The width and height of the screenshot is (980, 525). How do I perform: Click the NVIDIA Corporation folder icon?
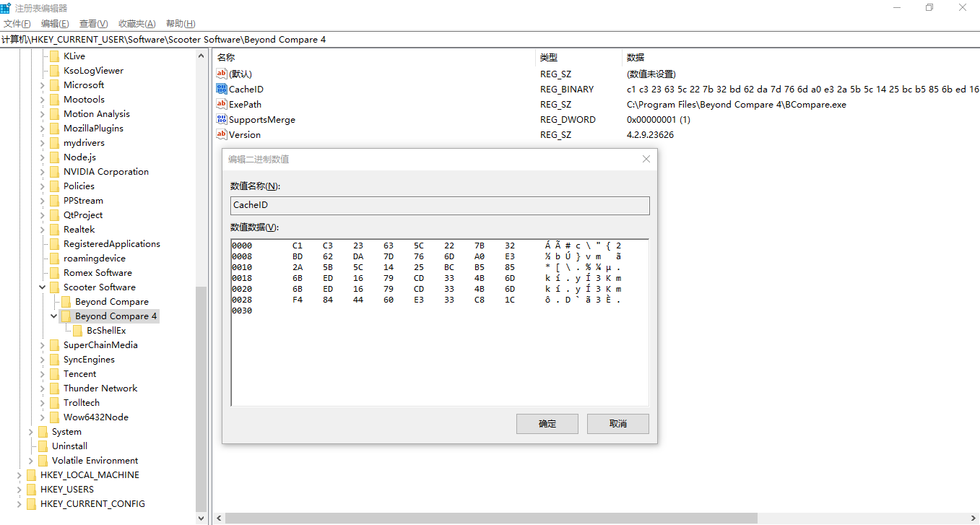point(55,172)
